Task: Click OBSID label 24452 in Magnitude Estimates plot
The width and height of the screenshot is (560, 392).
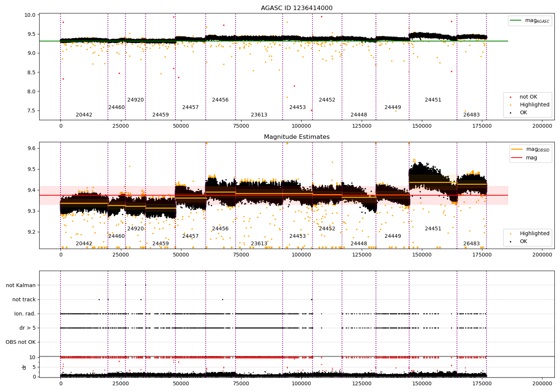Action: (x=327, y=229)
